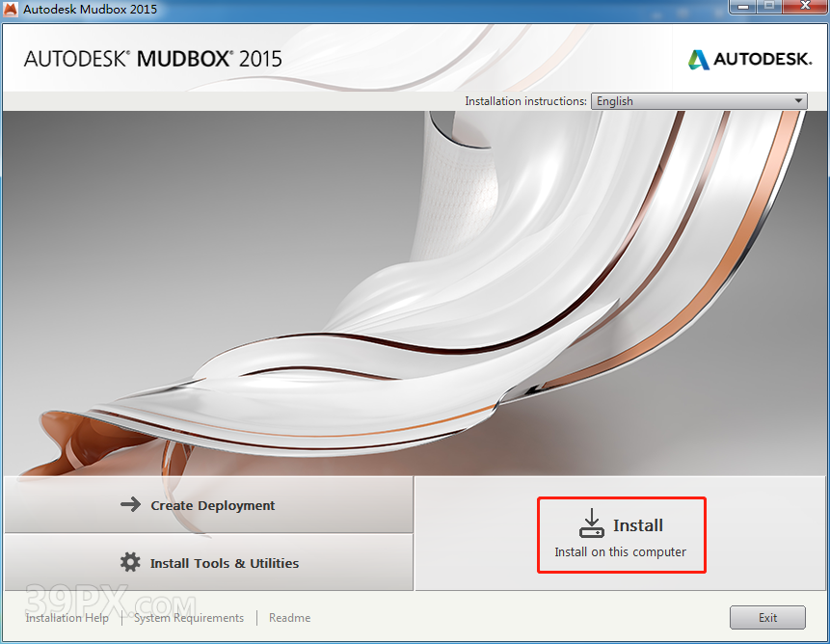Click the Autodesk logo in the top right

tap(750, 59)
